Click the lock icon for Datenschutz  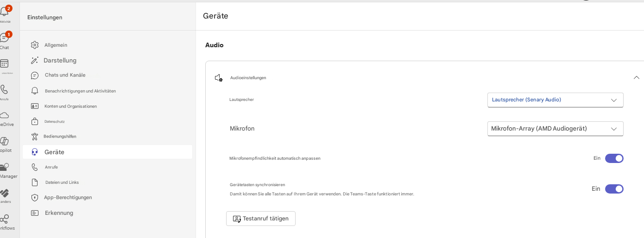[35, 121]
